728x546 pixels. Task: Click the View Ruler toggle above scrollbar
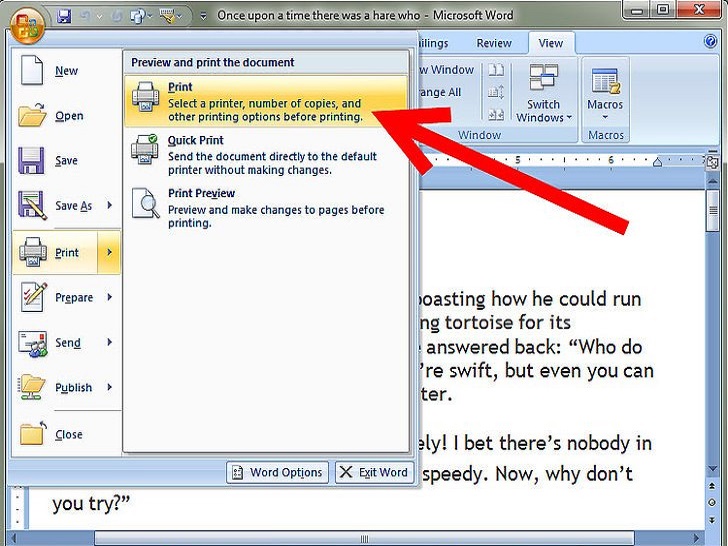coord(713,163)
